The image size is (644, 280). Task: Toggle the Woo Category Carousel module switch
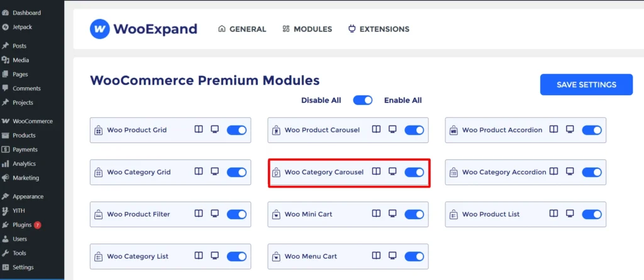click(x=414, y=172)
